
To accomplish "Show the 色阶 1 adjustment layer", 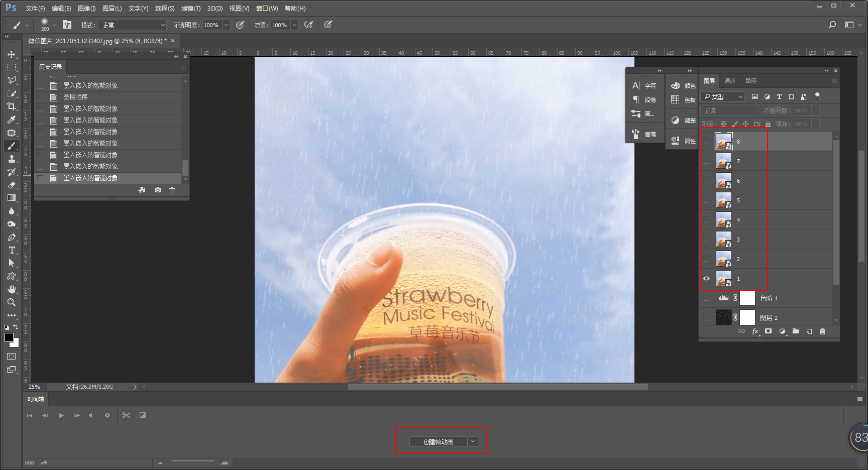I will (x=707, y=298).
